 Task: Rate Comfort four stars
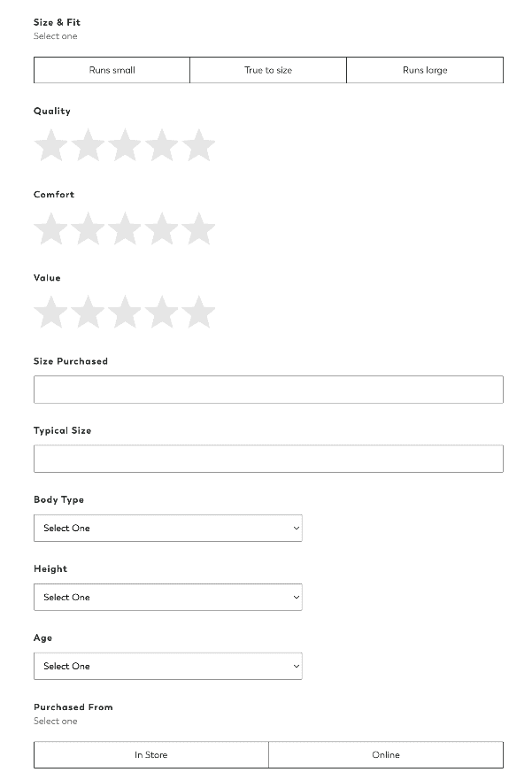pos(162,229)
